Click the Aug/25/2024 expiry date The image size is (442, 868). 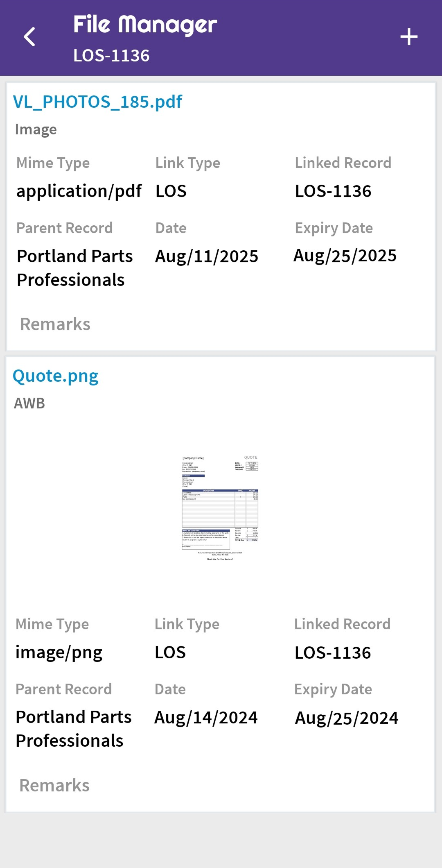347,718
